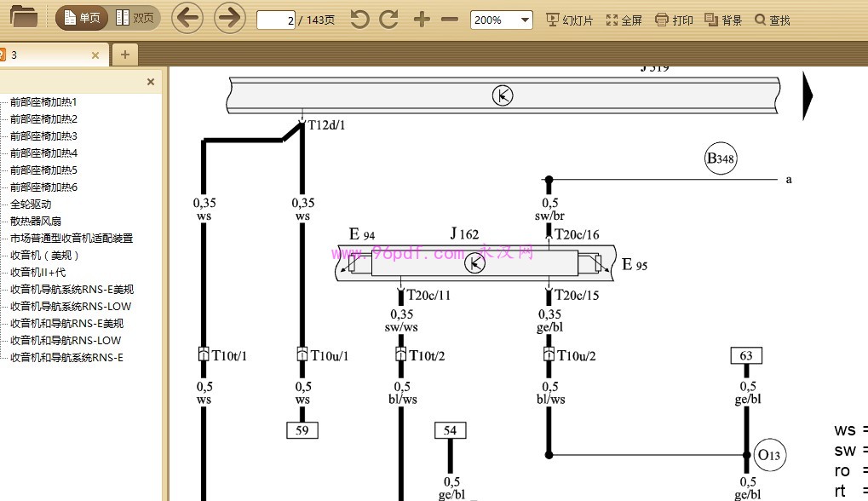
Task: Click the O13 connection circle in diagram
Action: pos(769,455)
